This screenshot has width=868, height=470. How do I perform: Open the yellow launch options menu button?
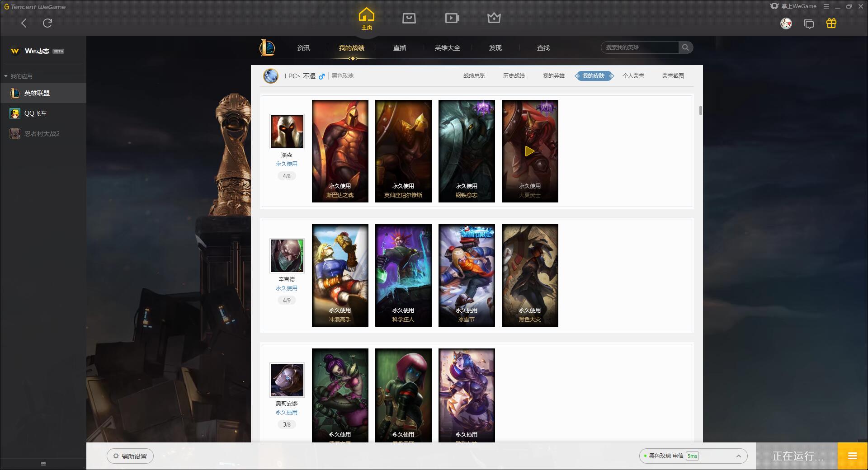(x=853, y=456)
